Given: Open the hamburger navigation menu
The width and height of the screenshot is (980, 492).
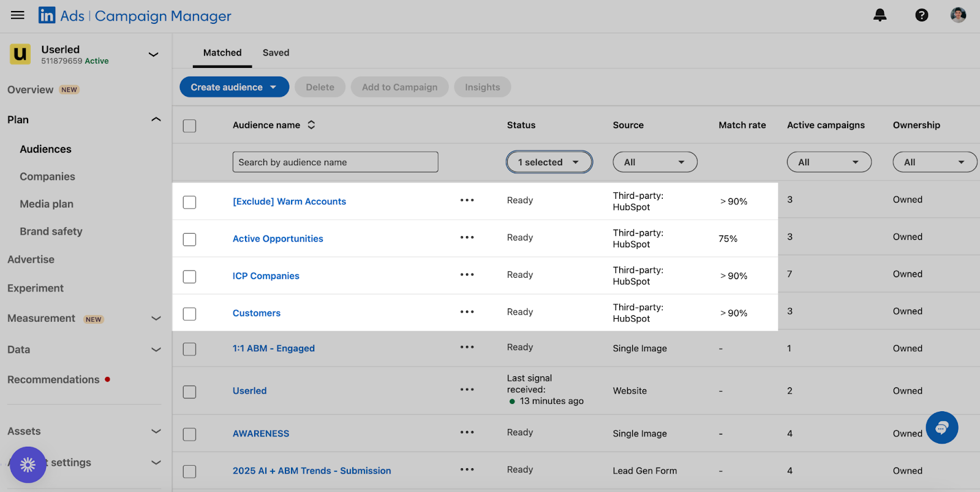Looking at the screenshot, I should coord(18,15).
